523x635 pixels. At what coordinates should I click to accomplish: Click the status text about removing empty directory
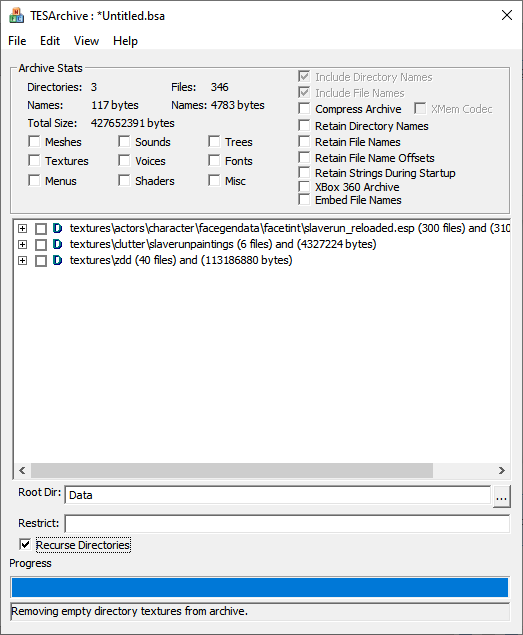[129, 611]
